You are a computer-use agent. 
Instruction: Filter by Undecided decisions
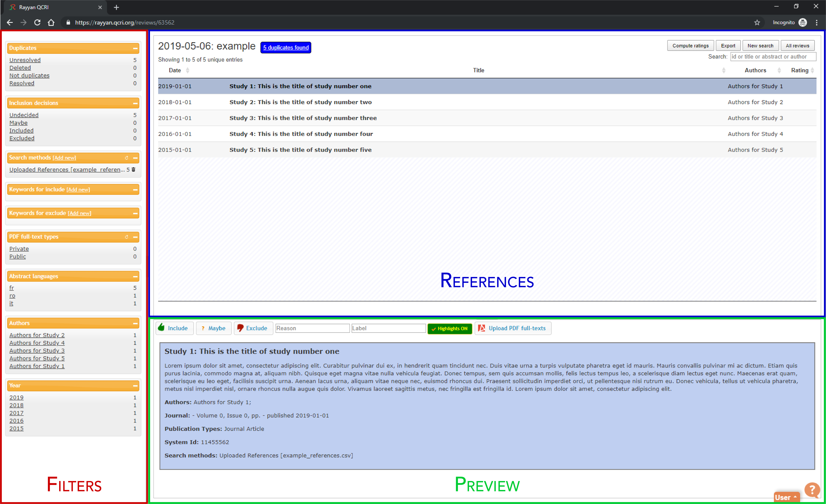[x=24, y=115]
